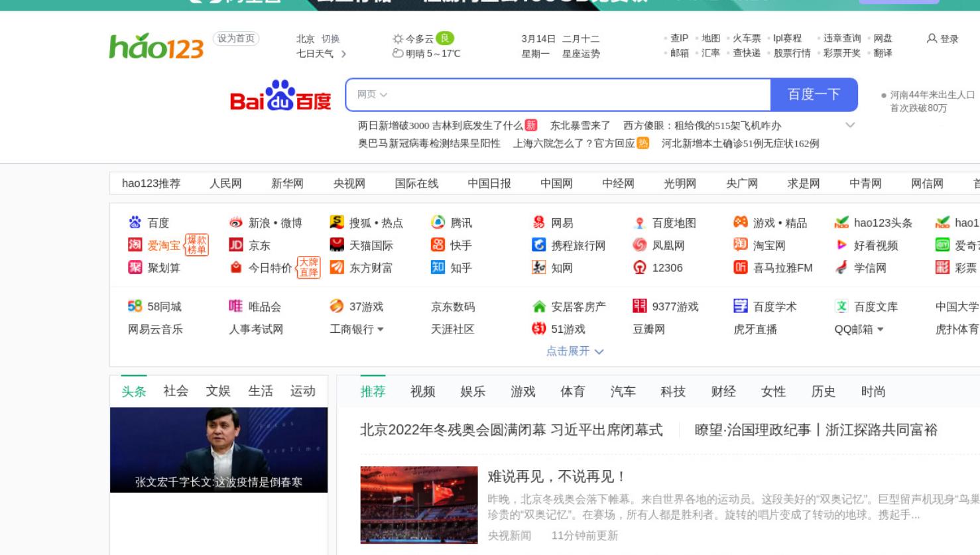The image size is (980, 555).
Task: Click the 今多云 weather icon
Action: [398, 38]
